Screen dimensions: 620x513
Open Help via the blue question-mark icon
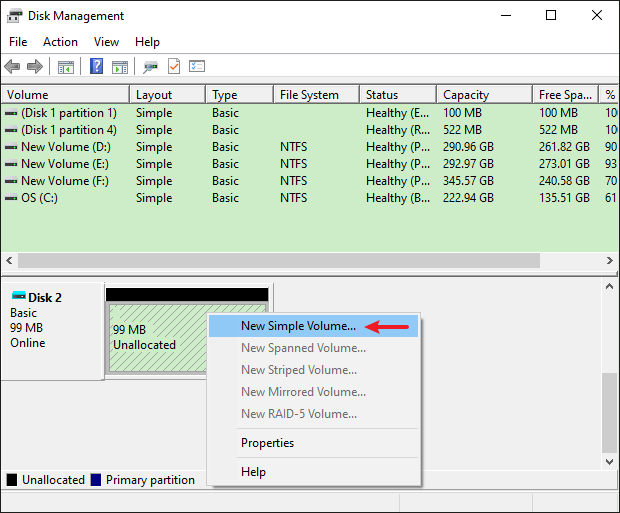96,66
